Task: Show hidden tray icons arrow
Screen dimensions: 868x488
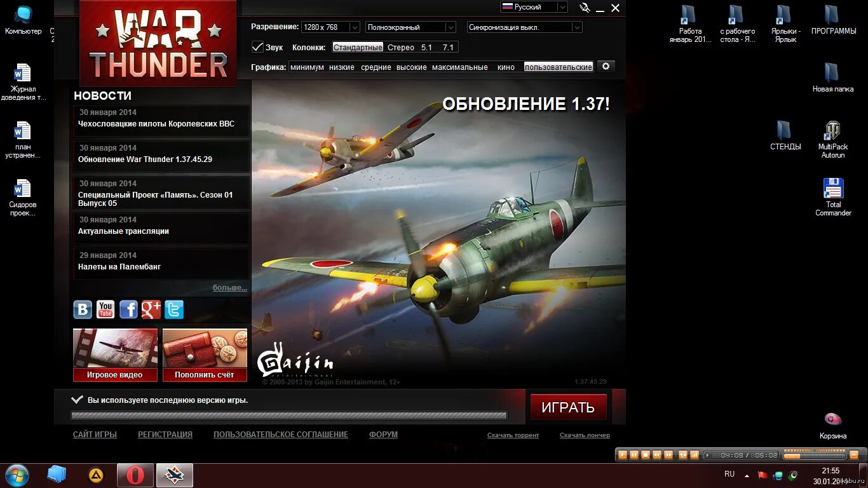Action: coord(747,475)
